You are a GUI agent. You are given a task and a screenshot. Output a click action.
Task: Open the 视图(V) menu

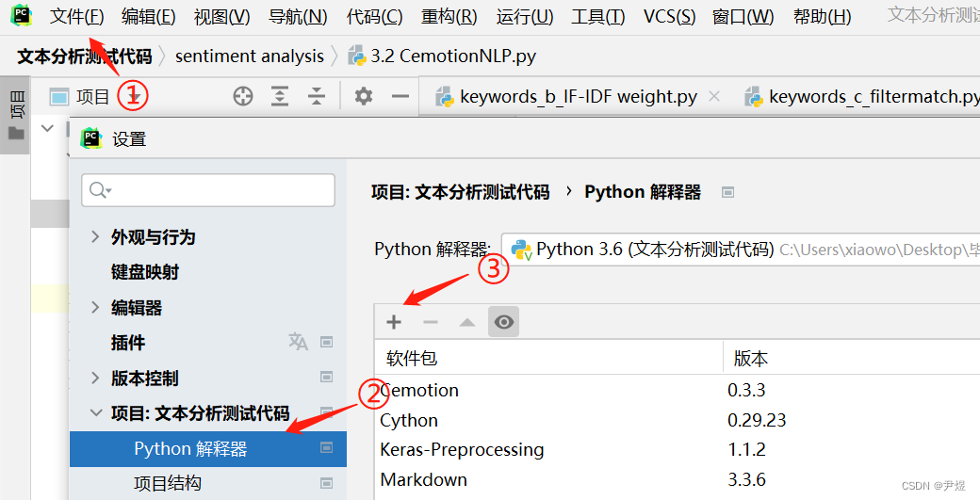click(221, 17)
